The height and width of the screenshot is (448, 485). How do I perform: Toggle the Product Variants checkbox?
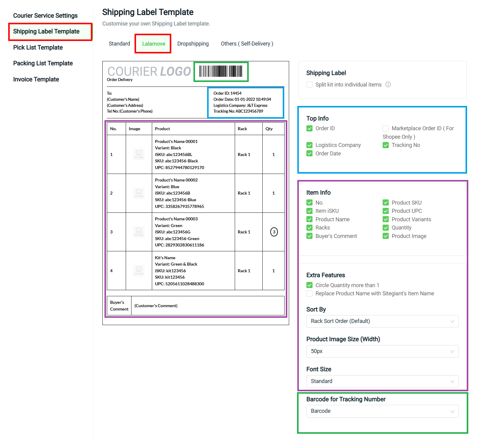coord(386,219)
